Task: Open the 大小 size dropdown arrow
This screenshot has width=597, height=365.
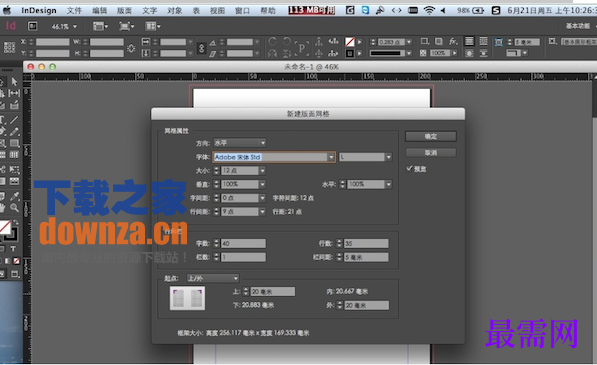Action: click(262, 171)
